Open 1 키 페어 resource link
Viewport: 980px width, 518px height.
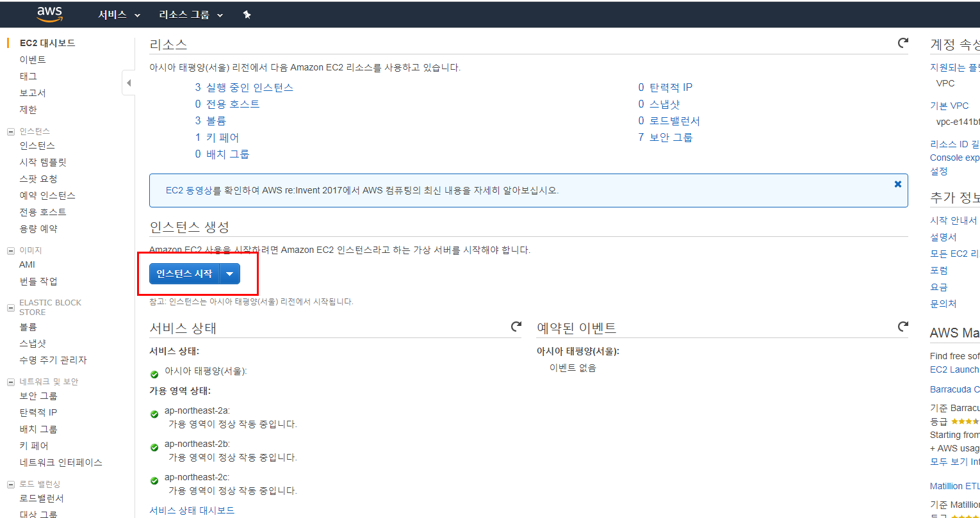pos(217,137)
